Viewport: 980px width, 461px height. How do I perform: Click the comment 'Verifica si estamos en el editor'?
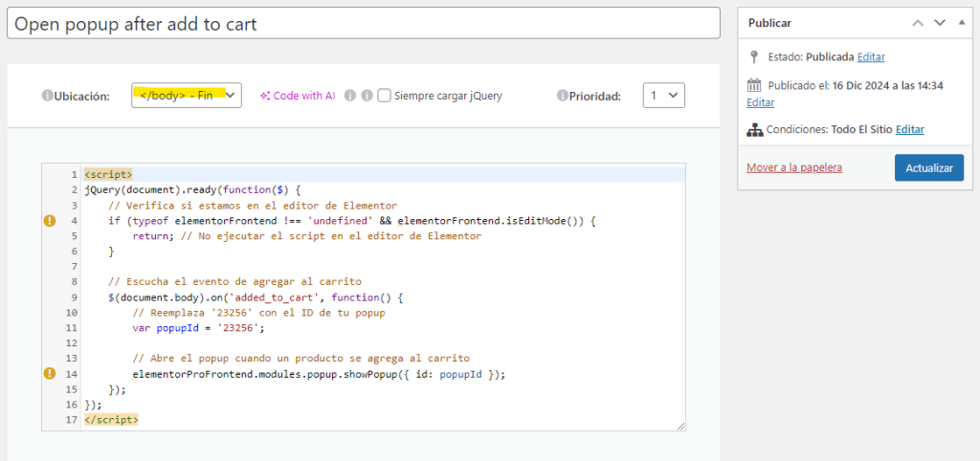point(253,206)
